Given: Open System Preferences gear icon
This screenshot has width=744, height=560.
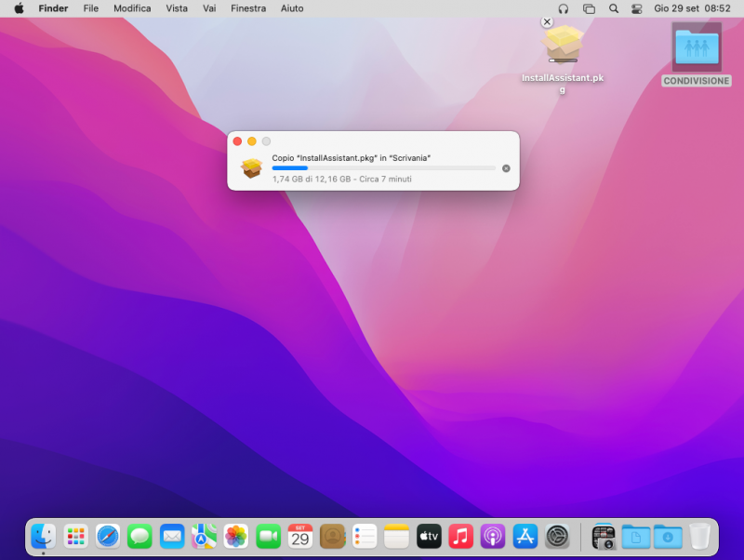Looking at the screenshot, I should pos(557,537).
